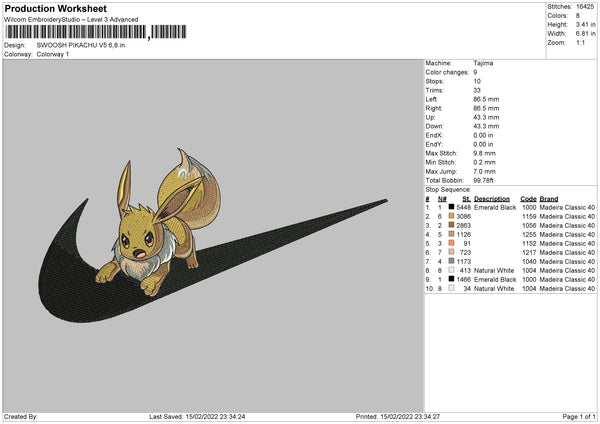The width and height of the screenshot is (600, 424).
Task: Click the "Production Worksheet" title
Action: [x=55, y=8]
